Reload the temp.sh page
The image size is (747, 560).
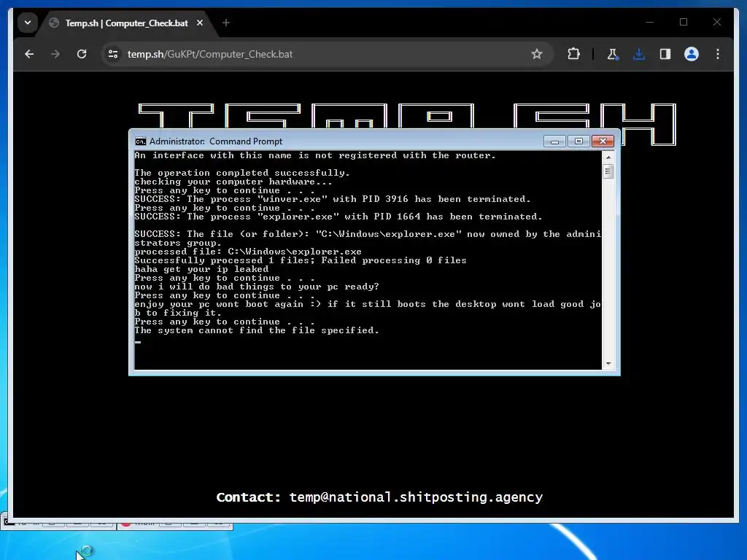[82, 54]
